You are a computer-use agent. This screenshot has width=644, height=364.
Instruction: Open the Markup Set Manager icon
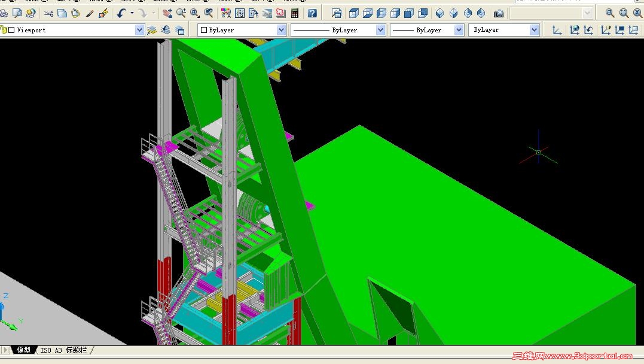[x=281, y=14]
